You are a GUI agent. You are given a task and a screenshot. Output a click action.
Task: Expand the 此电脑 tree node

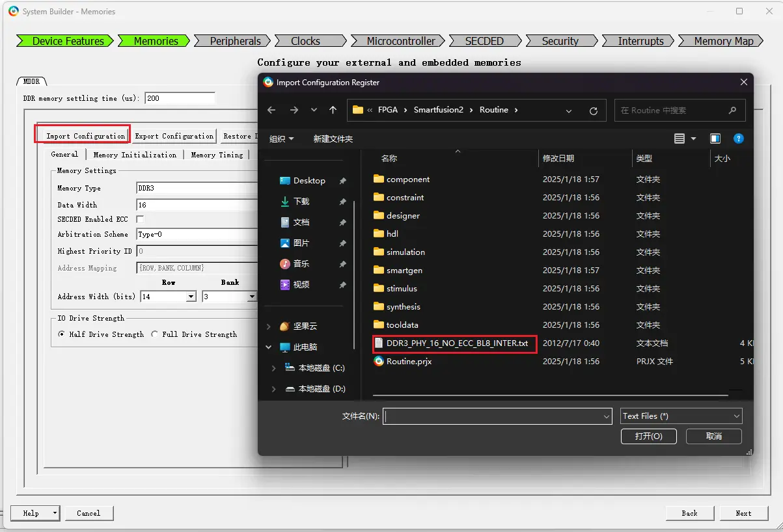coord(269,347)
